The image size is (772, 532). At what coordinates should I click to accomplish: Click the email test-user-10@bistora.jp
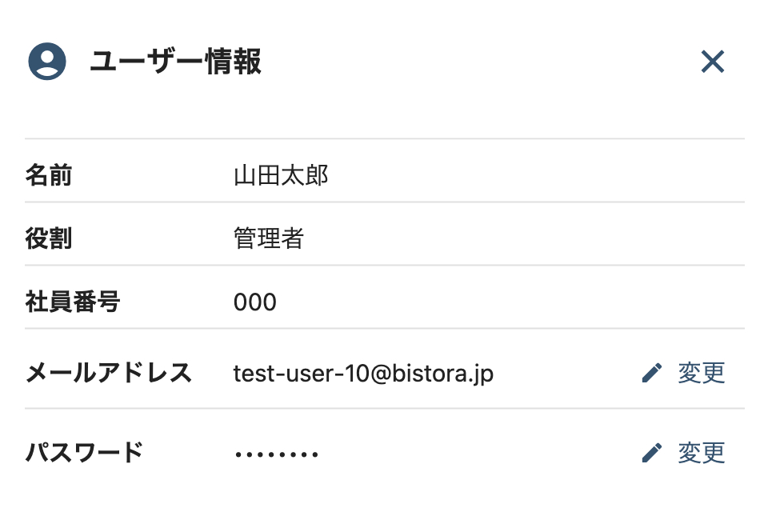tap(363, 373)
